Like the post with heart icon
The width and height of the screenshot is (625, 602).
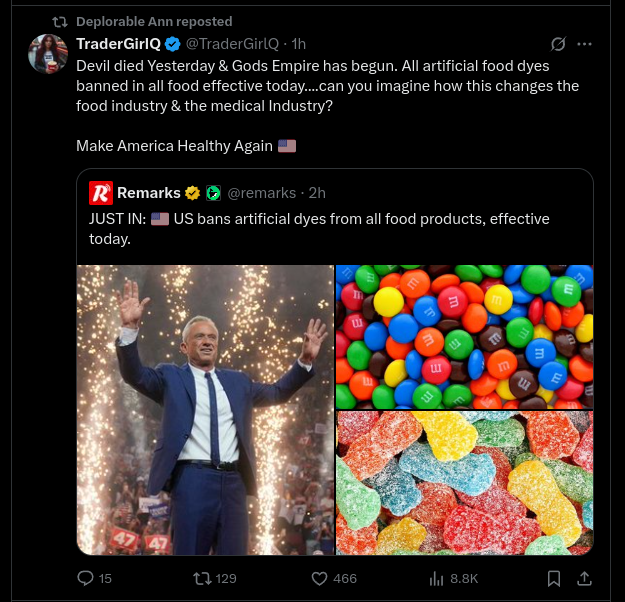pos(320,578)
